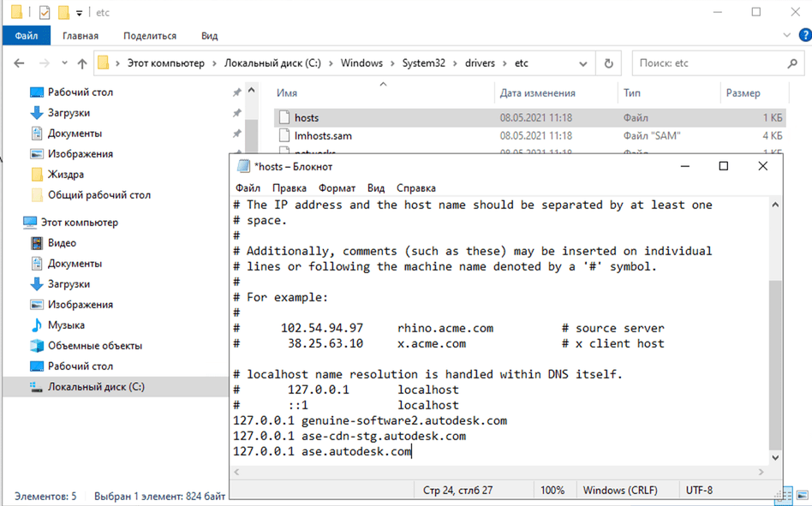The width and height of the screenshot is (812, 506).
Task: Open Notepad Справка menu
Action: click(x=415, y=188)
